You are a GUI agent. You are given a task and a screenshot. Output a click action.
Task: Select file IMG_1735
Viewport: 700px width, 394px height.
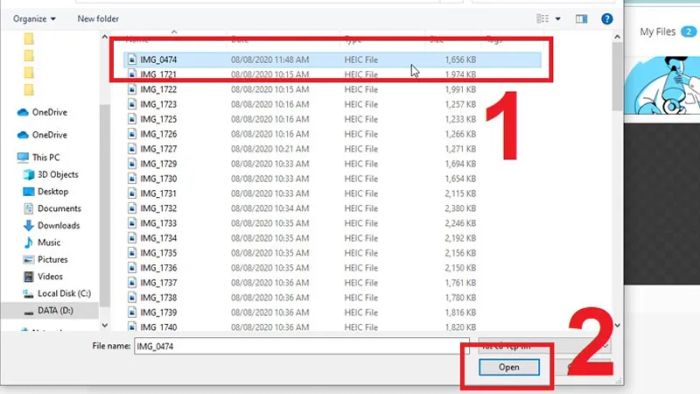[x=332, y=253]
